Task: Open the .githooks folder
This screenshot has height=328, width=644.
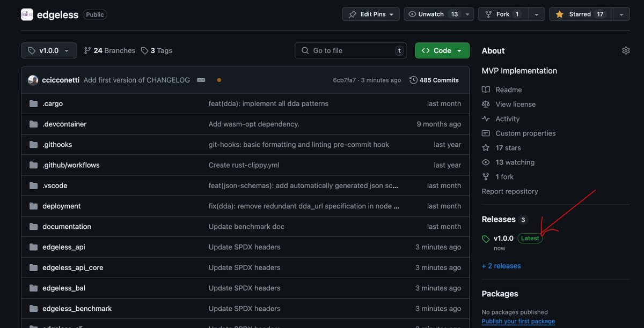Action: [57, 145]
